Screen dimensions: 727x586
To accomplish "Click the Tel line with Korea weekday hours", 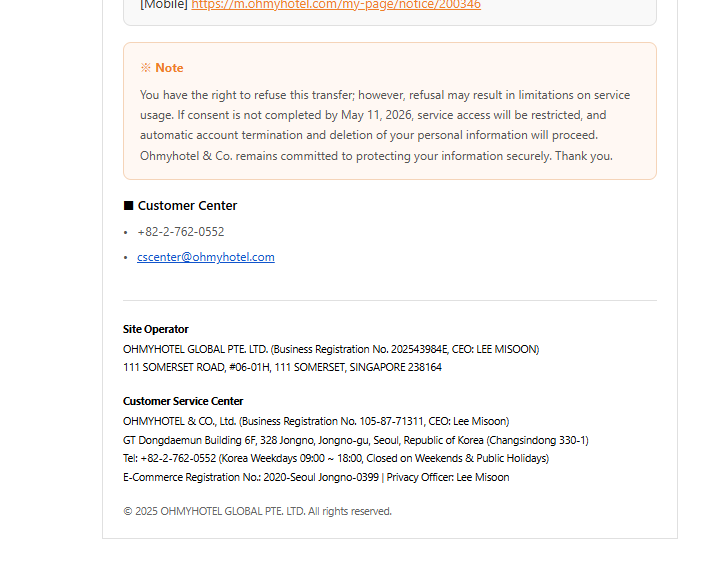I will [x=336, y=458].
